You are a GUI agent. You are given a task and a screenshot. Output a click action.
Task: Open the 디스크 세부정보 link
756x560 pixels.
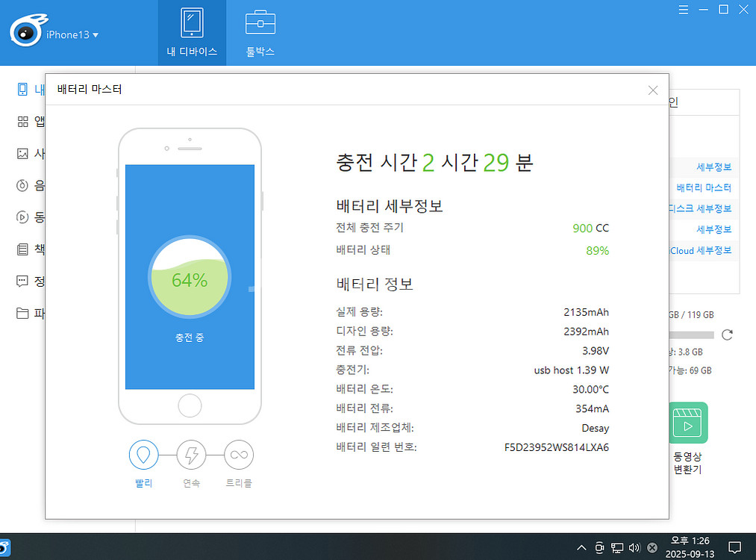pyautogui.click(x=700, y=208)
